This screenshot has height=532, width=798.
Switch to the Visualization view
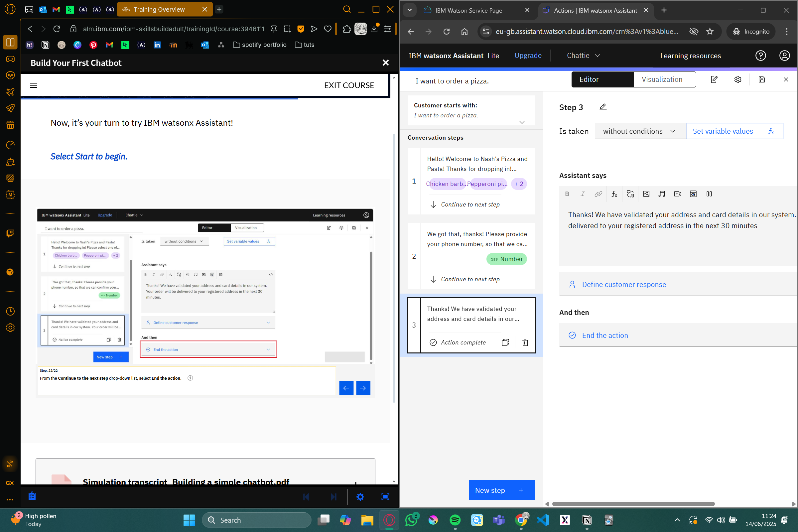662,79
